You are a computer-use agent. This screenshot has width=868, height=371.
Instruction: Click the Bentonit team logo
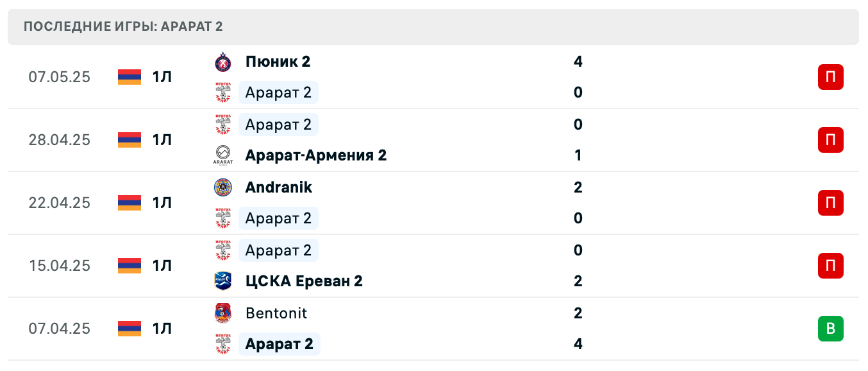pos(222,313)
